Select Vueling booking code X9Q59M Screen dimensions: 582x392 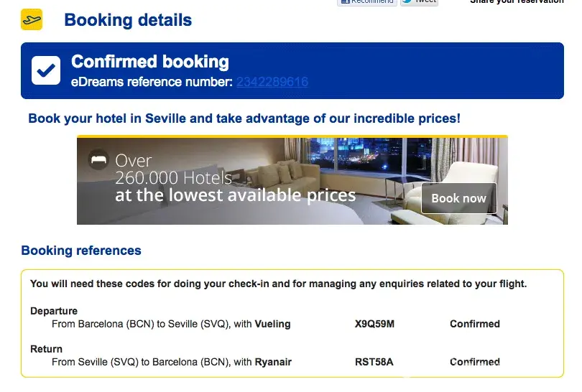[x=374, y=324]
